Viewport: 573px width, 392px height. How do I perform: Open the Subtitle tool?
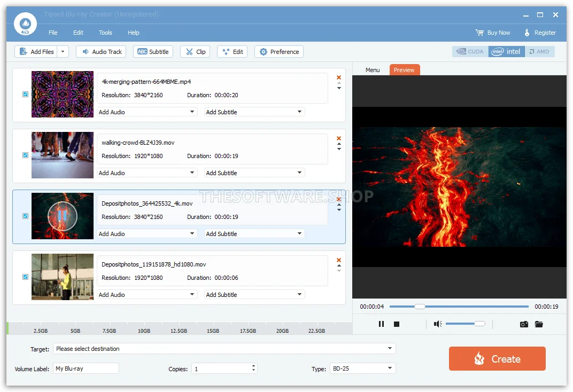153,52
